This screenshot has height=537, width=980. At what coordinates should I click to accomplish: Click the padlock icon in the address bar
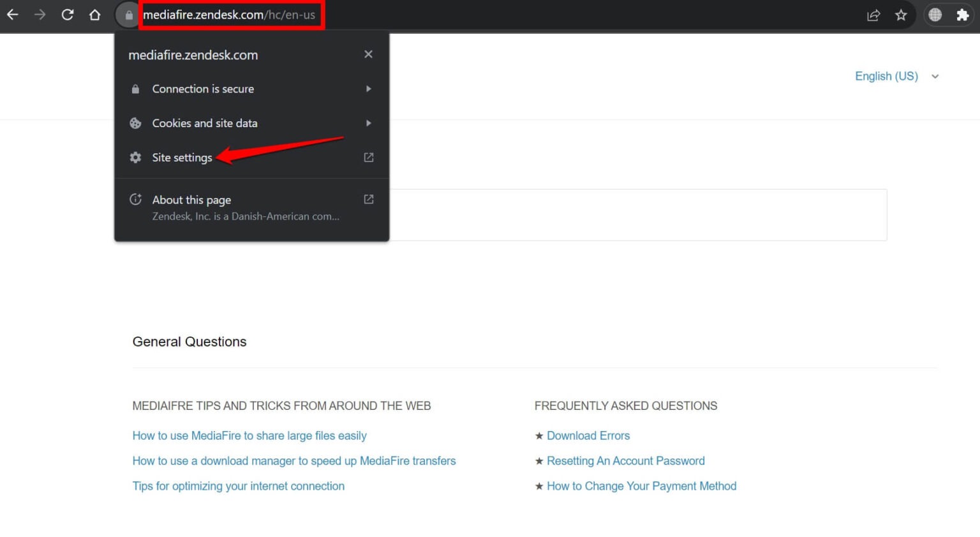[x=130, y=15]
